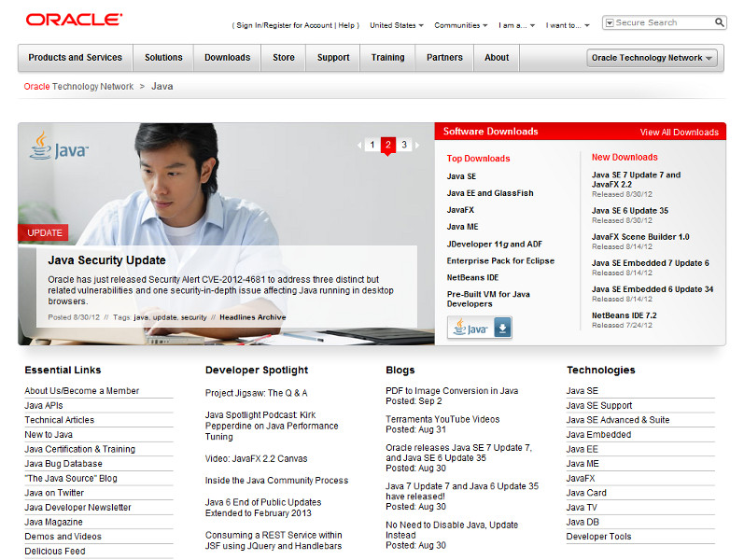Open the Java Security Update headline
744x560 pixels.
[106, 260]
